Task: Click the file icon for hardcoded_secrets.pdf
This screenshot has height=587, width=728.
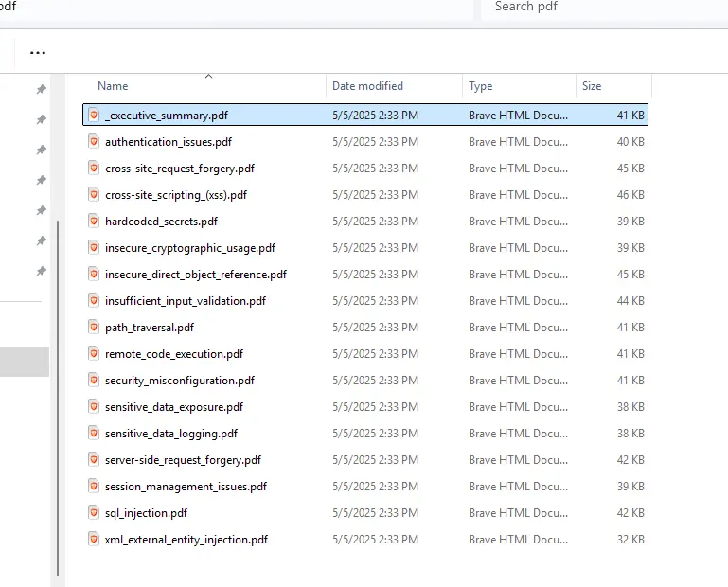Action: tap(94, 221)
